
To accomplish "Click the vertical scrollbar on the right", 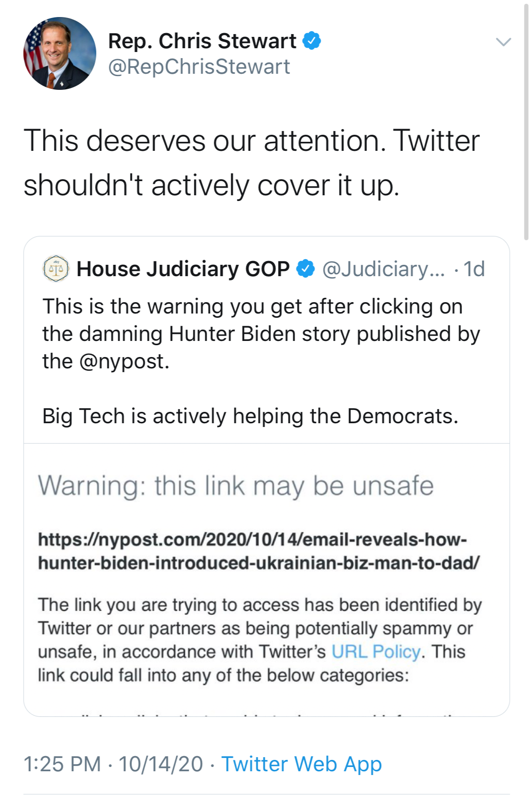I will [526, 123].
